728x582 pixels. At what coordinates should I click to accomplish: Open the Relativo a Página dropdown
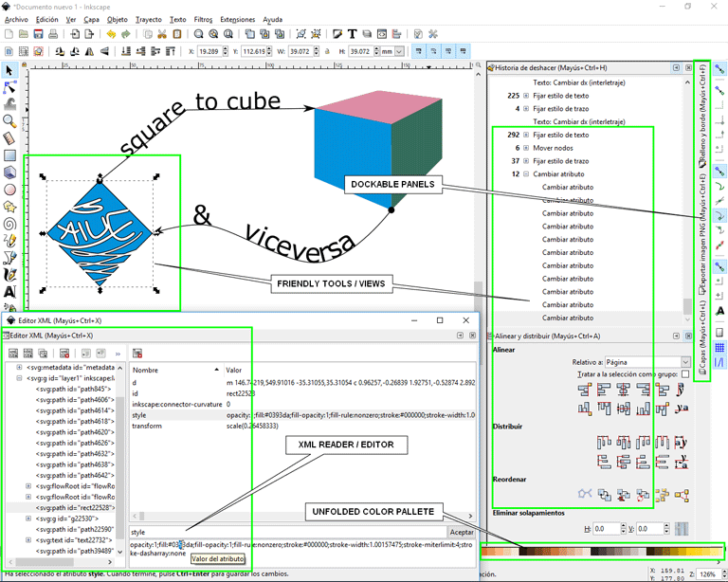647,362
